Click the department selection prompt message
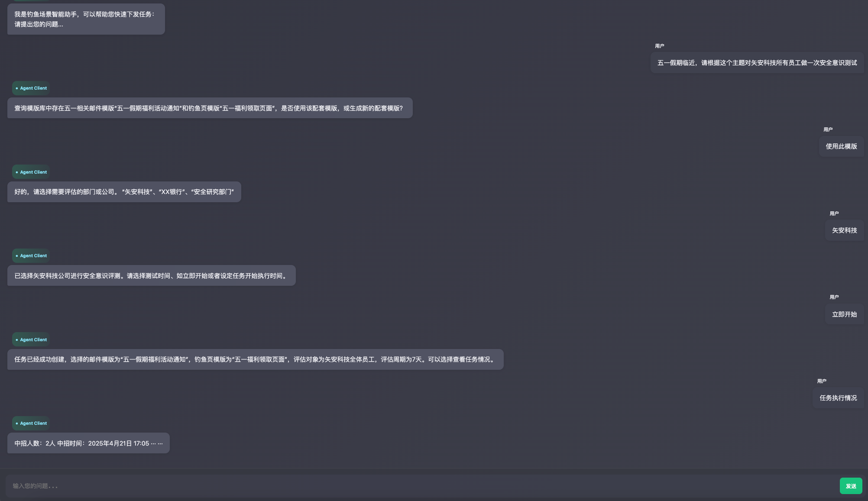The height and width of the screenshot is (501, 868). coord(124,192)
